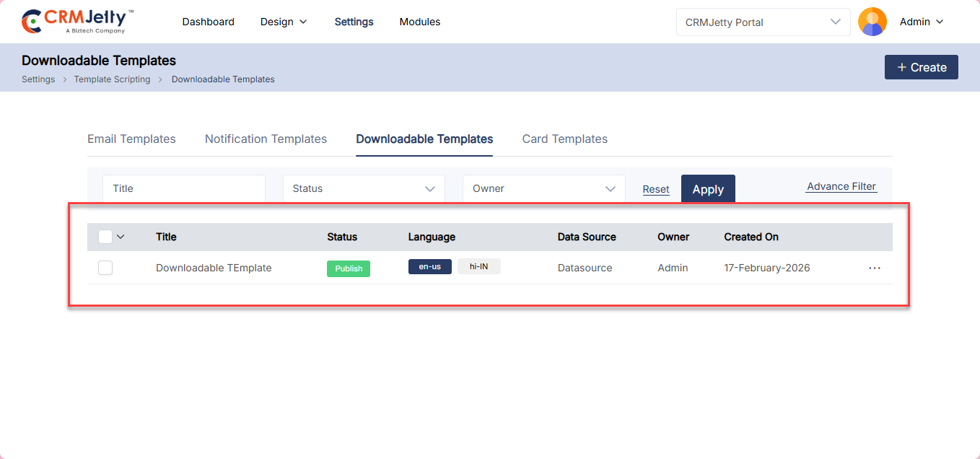Select the en-us language tag

(x=429, y=266)
